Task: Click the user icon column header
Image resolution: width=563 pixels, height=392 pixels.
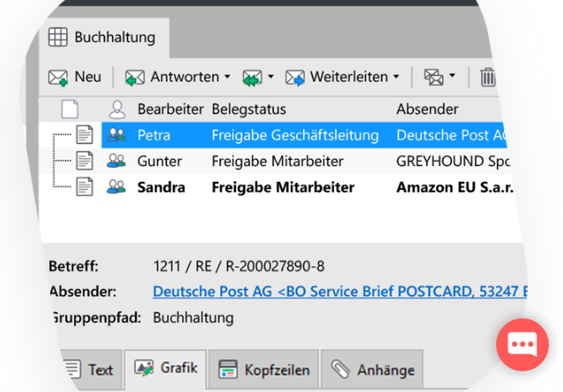Action: [117, 109]
